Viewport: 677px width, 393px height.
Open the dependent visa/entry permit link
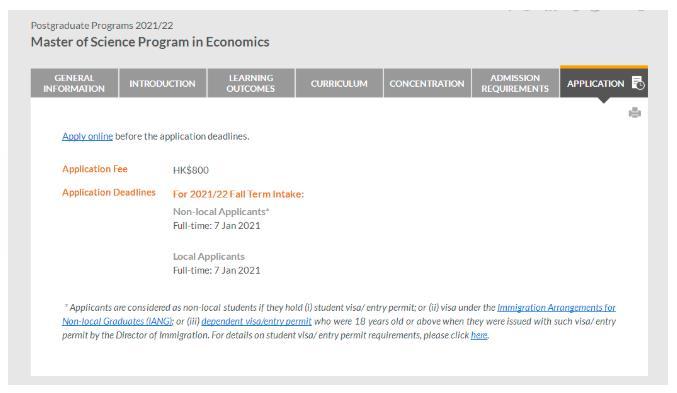pyautogui.click(x=256, y=321)
